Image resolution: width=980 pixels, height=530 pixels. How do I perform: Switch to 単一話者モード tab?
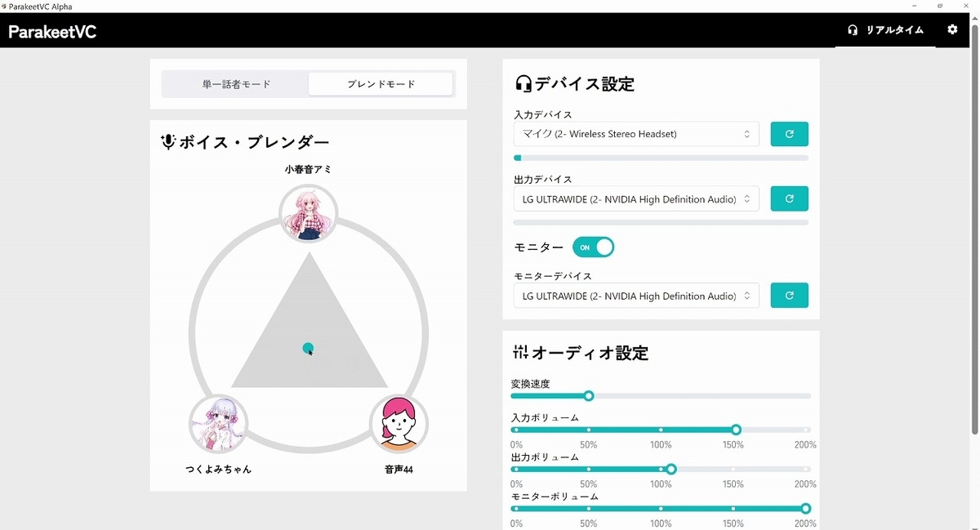[236, 84]
